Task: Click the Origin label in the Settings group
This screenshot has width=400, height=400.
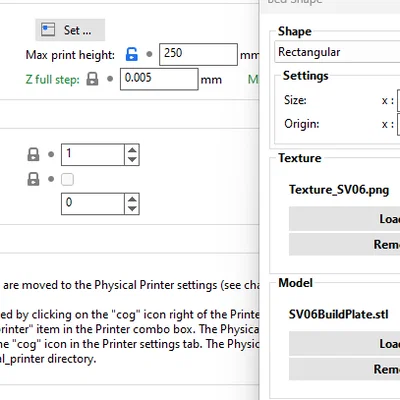Action: pyautogui.click(x=302, y=124)
